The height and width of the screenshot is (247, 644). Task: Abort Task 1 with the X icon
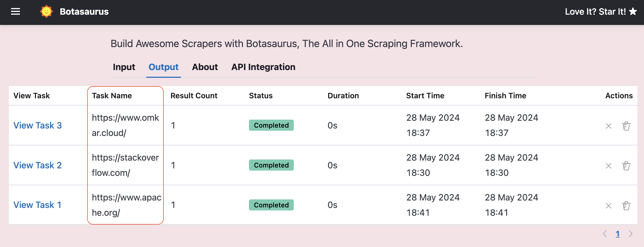coord(609,206)
